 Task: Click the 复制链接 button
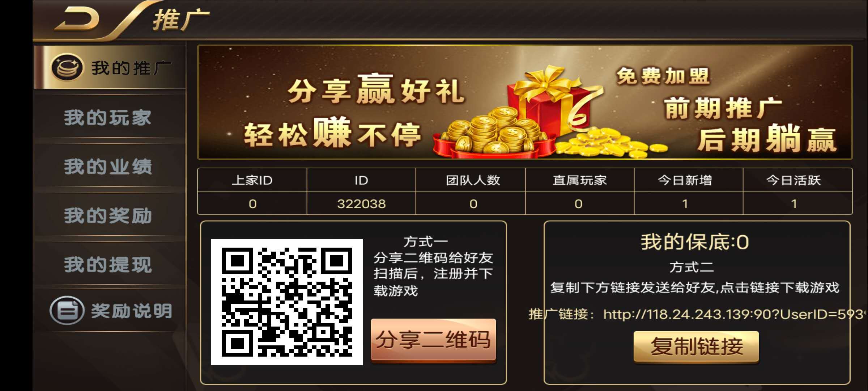coord(696,346)
